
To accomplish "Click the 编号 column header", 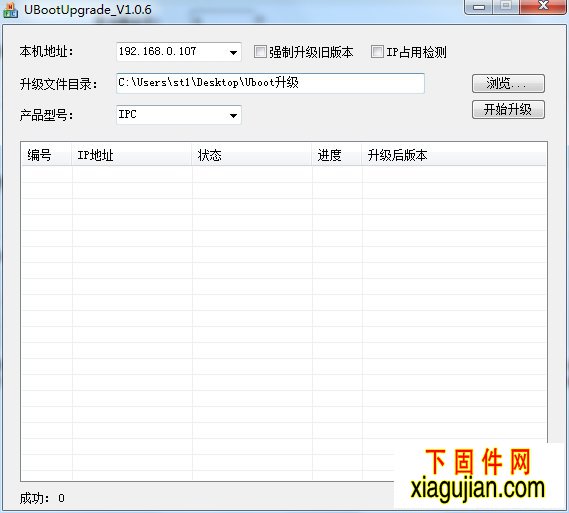I will click(x=46, y=155).
